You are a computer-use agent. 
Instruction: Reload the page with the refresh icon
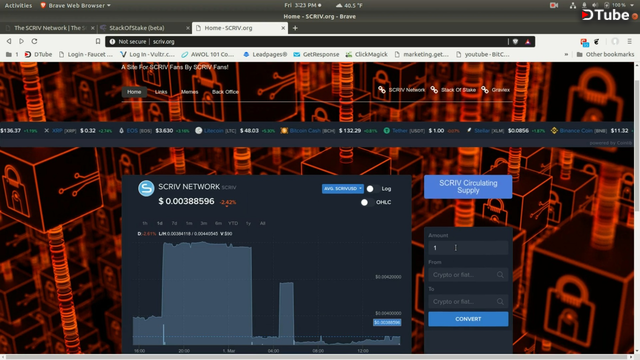34,41
